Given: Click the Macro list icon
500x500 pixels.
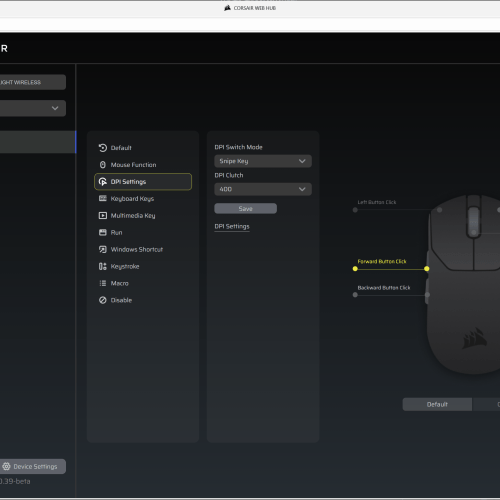Looking at the screenshot, I should click(x=103, y=283).
